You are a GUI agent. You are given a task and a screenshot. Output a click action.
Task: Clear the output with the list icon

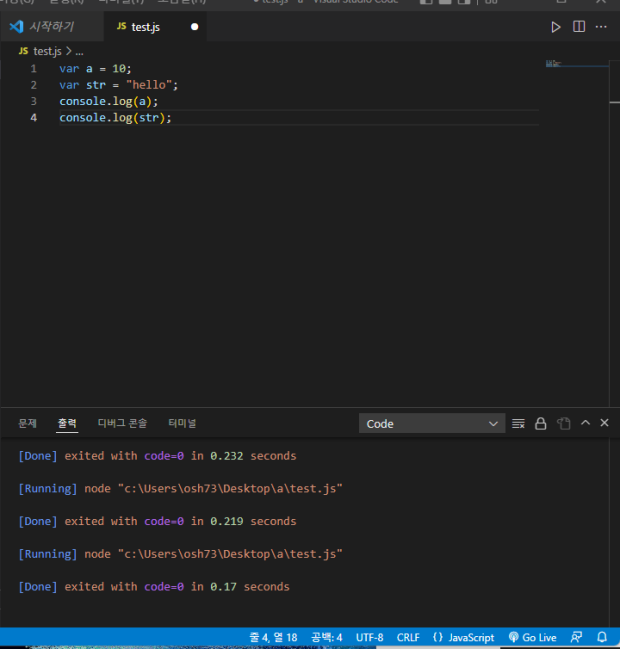tap(518, 423)
